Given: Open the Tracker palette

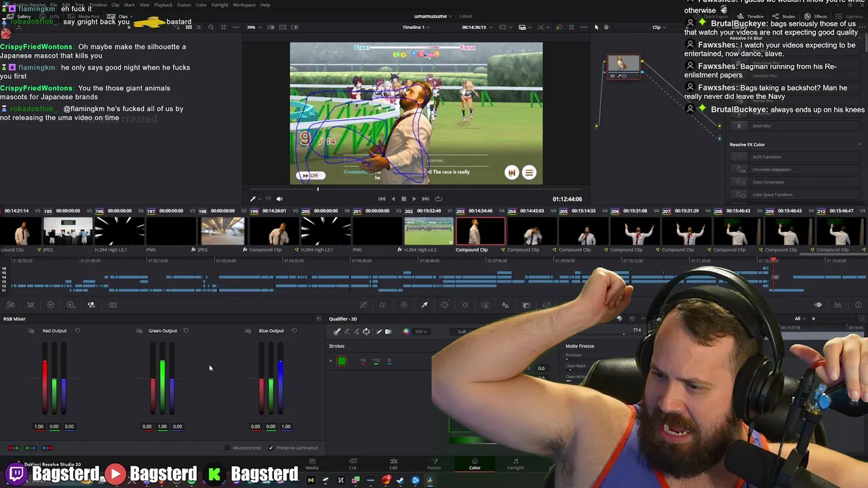Looking at the screenshot, I should 465,305.
